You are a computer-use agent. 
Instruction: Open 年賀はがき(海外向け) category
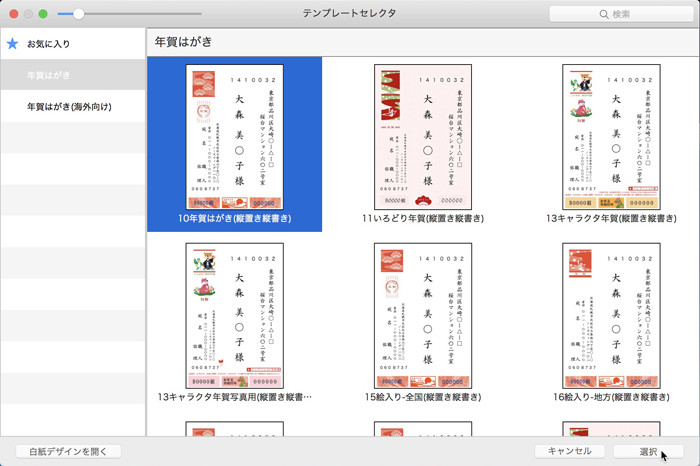pos(69,106)
